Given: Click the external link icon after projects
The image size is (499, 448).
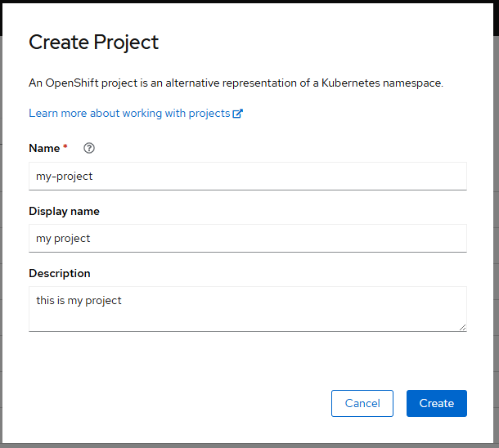Looking at the screenshot, I should [x=238, y=114].
